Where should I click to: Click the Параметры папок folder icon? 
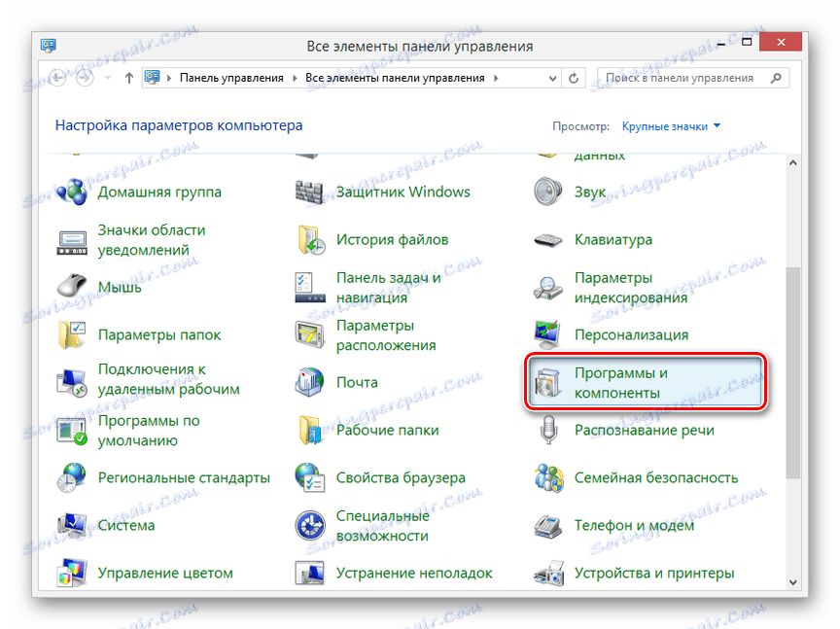(72, 334)
